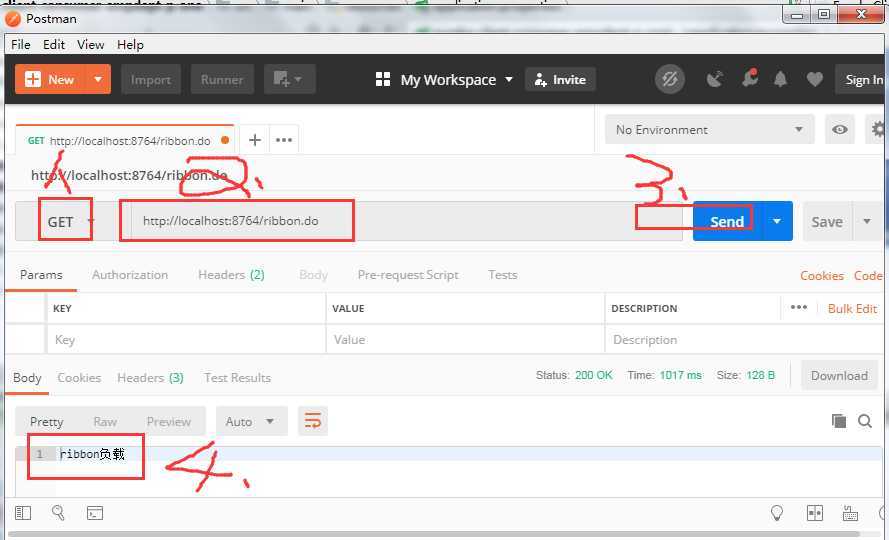Click the Bulk Edit link
889x540 pixels.
tap(852, 309)
